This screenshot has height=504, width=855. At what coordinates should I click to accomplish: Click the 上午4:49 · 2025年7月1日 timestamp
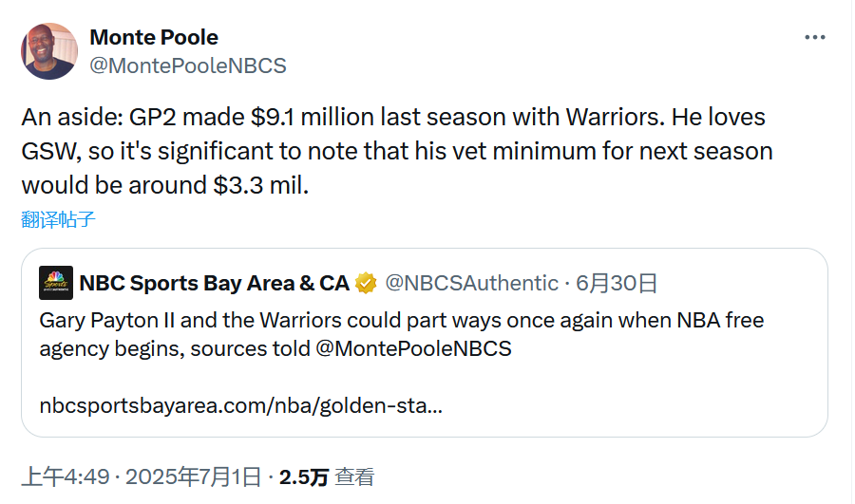point(142,476)
